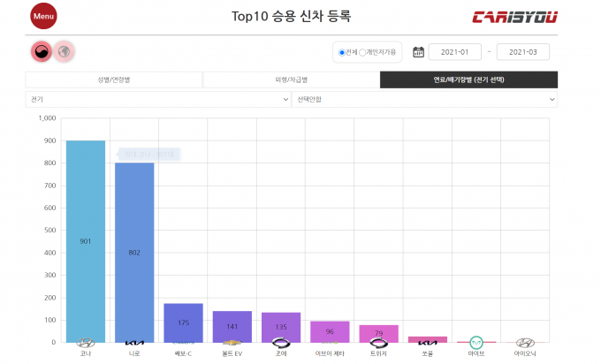Click the Hyundai logo under the 코나 bar

pos(86,343)
